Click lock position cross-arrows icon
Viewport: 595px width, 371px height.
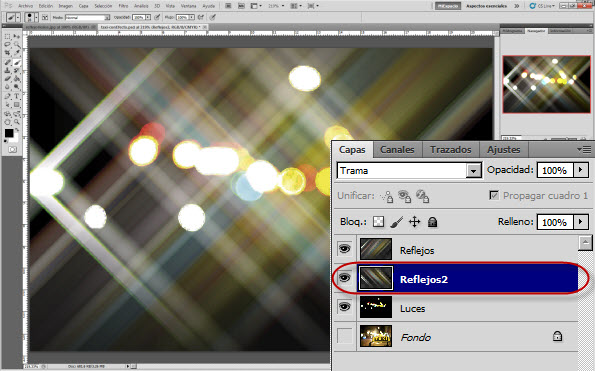(414, 222)
